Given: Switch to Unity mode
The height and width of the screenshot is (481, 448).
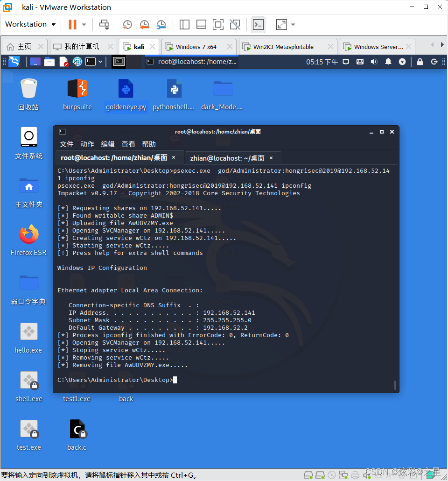Looking at the screenshot, I should [235, 25].
